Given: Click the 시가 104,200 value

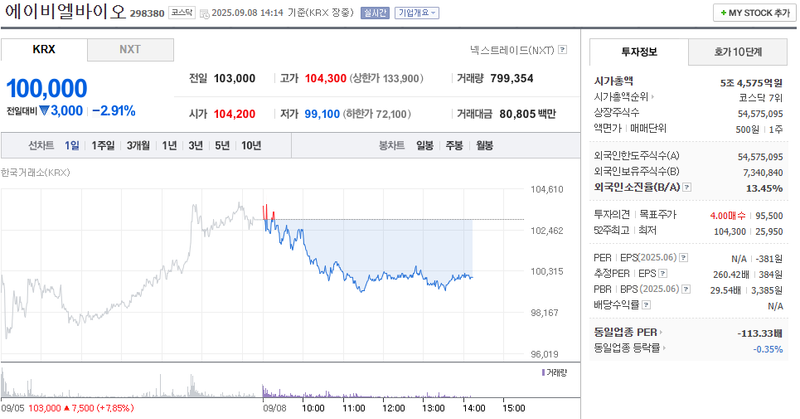Looking at the screenshot, I should pyautogui.click(x=234, y=114).
